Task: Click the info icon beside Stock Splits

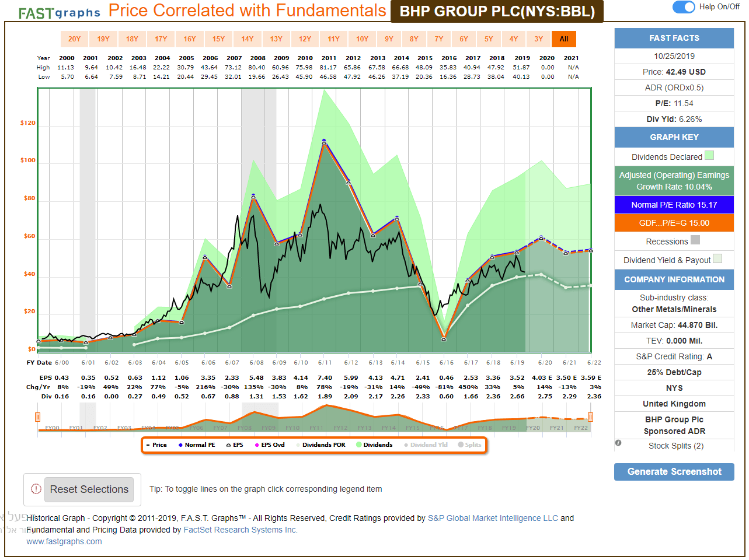Action: 618,443
